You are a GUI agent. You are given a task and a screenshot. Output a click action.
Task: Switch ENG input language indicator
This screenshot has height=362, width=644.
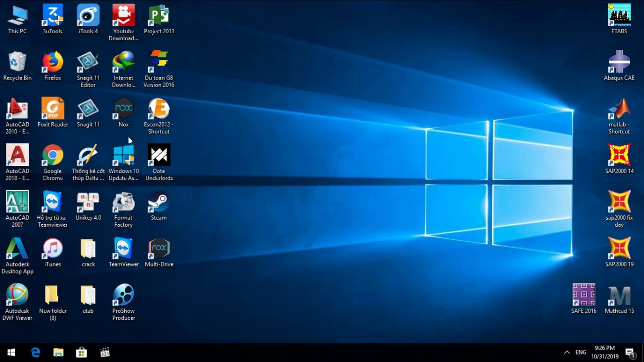[581, 352]
